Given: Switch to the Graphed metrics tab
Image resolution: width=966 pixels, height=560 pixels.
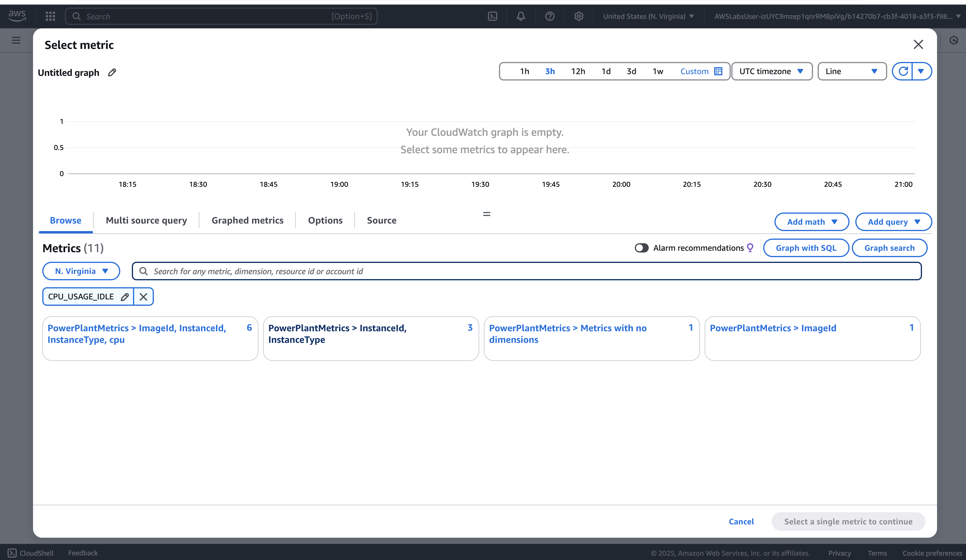Looking at the screenshot, I should [247, 220].
